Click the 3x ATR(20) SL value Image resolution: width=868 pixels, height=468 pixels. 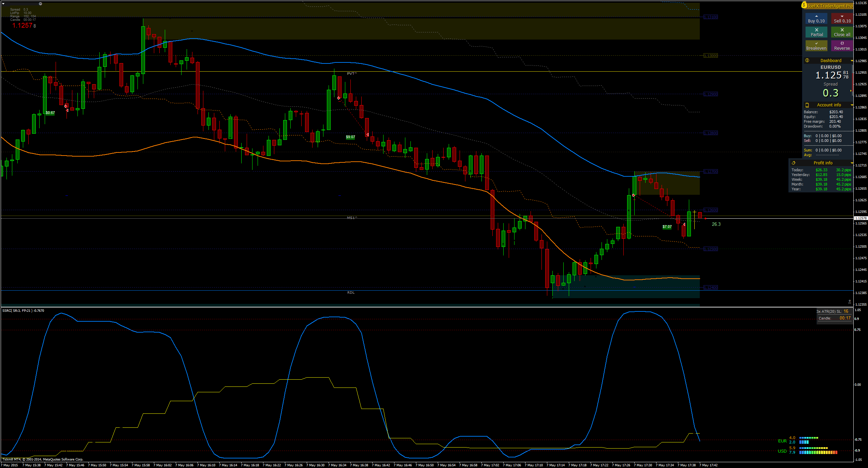[846, 311]
